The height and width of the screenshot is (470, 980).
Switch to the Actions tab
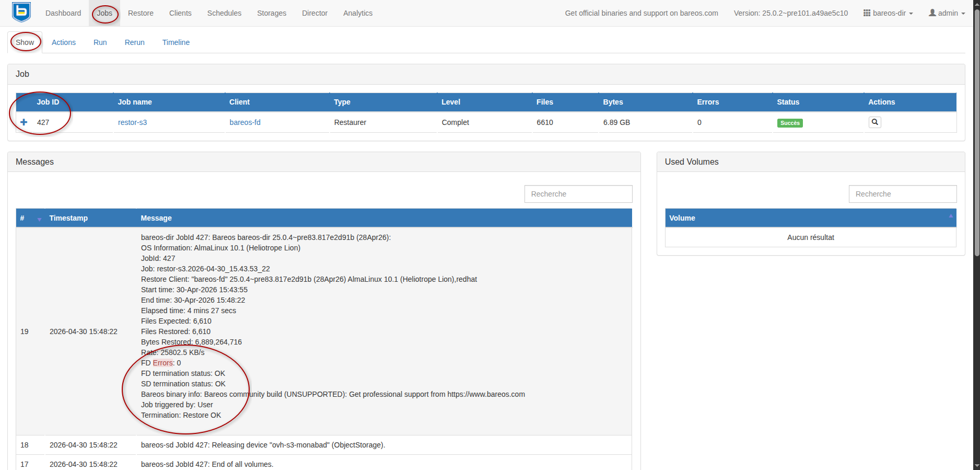64,42
